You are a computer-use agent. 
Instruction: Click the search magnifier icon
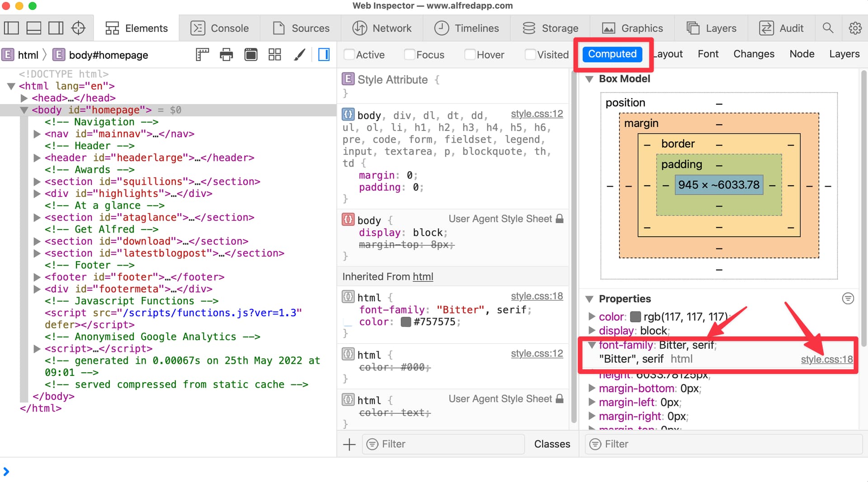pyautogui.click(x=828, y=28)
